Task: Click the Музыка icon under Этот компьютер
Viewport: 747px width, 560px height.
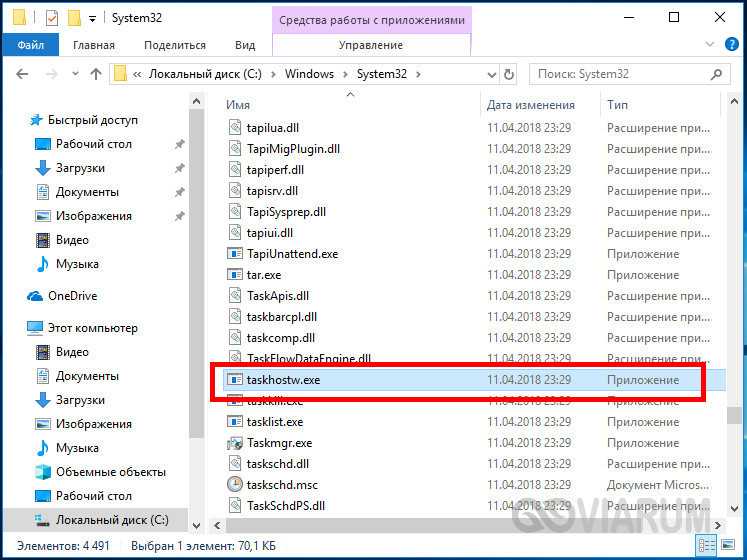Action: [x=43, y=448]
